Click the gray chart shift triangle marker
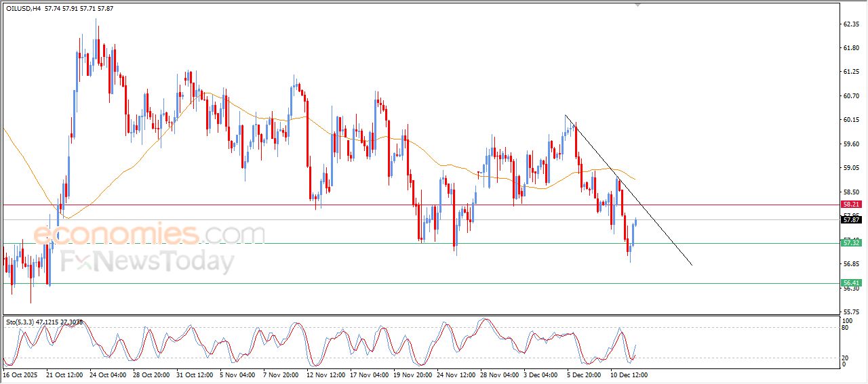868x384 pixels. [x=637, y=5]
